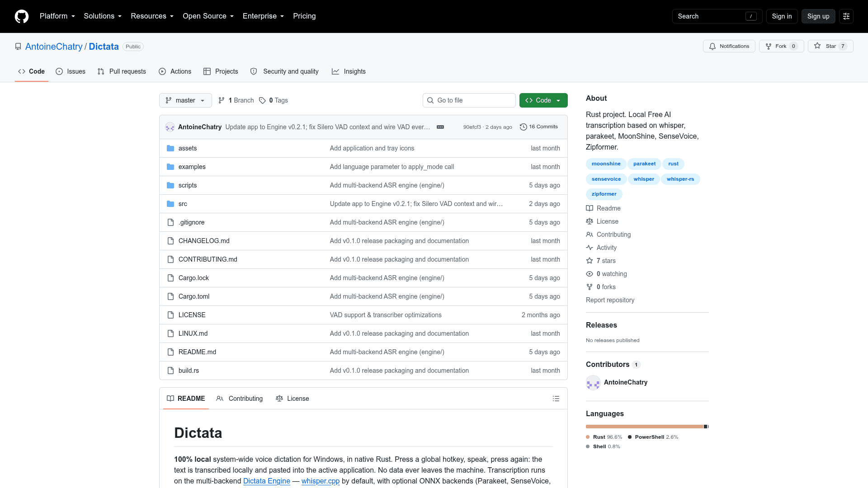Click the zipformer topic tag
The width and height of the screenshot is (868, 488).
[604, 194]
